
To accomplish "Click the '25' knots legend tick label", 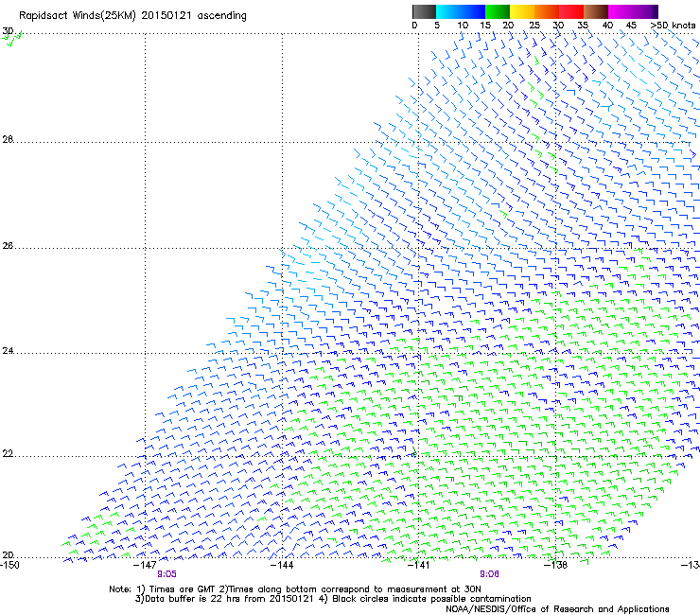I will pyautogui.click(x=534, y=26).
